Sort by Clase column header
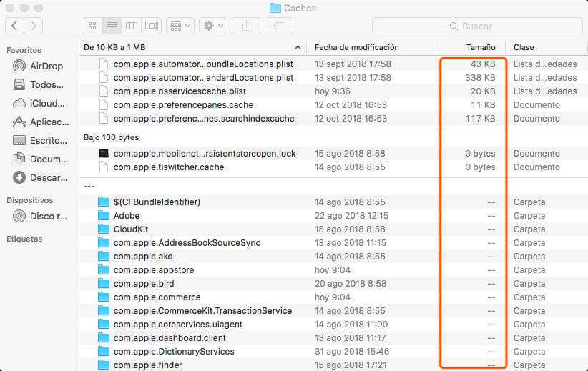 pos(524,47)
